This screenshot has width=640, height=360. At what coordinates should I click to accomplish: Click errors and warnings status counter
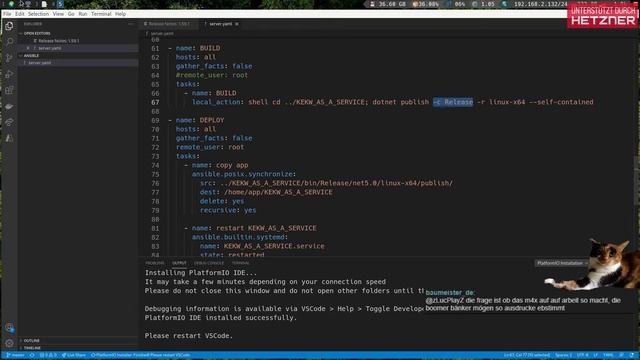(x=48, y=356)
